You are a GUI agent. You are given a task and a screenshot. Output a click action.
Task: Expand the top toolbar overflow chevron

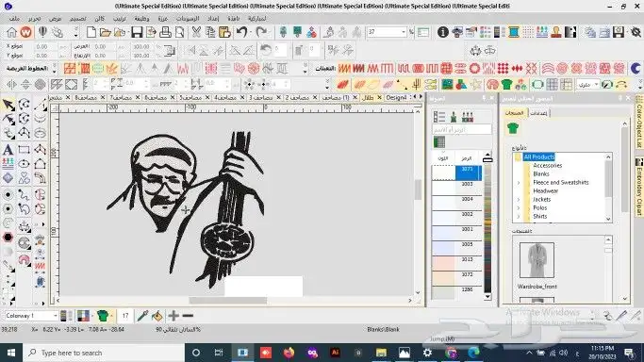[x=75, y=33]
